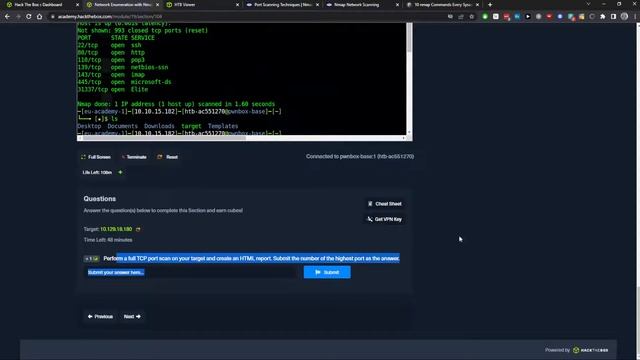Copy the target IP with the copy icon

point(138,229)
